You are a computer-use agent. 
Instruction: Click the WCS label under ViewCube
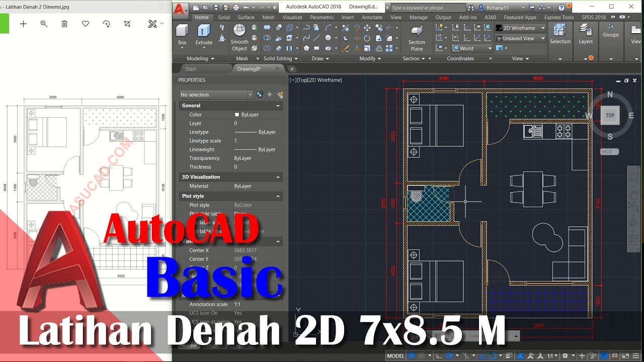(x=609, y=152)
